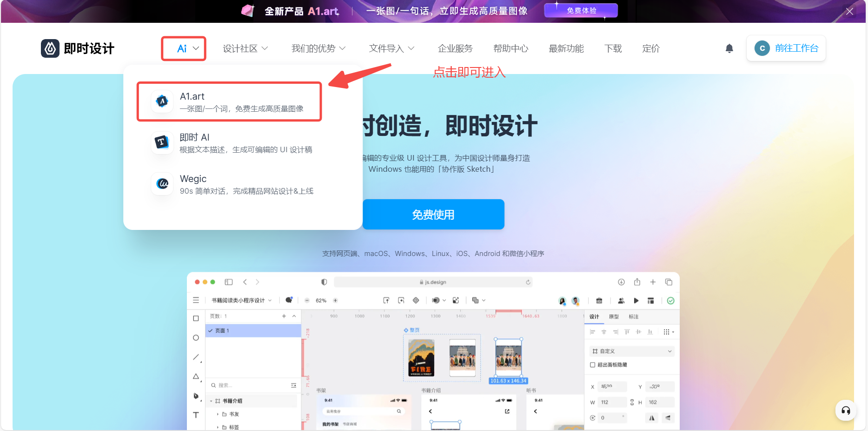The height and width of the screenshot is (431, 868).
Task: Click the A1.art app icon
Action: [x=162, y=101]
